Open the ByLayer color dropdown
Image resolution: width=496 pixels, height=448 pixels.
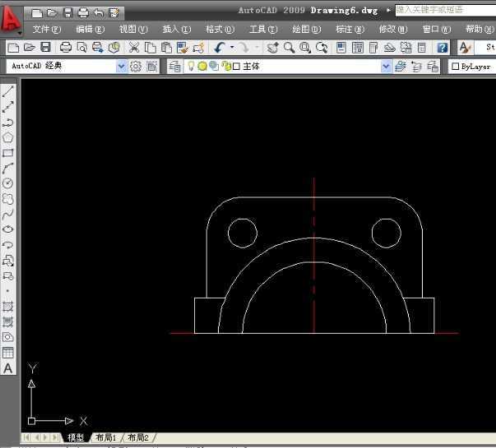pos(472,67)
